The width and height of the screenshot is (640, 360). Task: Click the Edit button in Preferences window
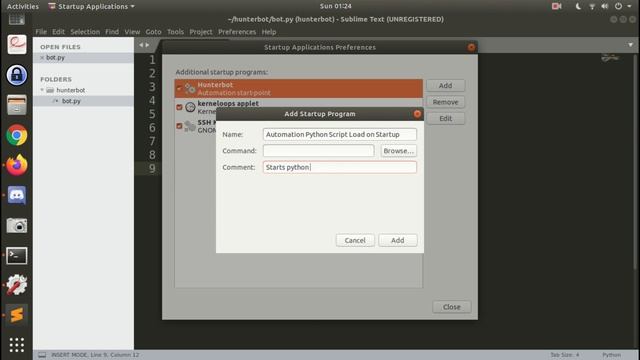tap(445, 118)
